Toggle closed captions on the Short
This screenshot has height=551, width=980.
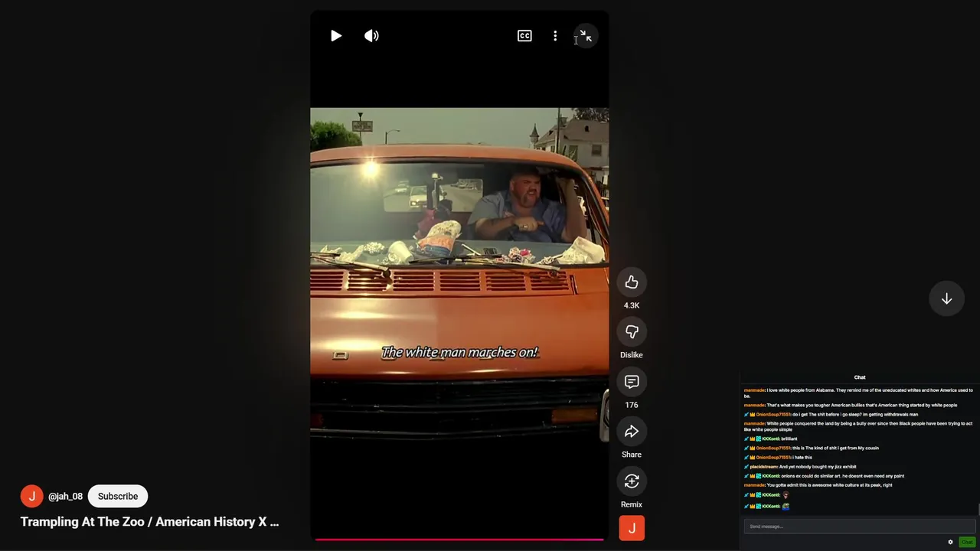[x=524, y=36]
